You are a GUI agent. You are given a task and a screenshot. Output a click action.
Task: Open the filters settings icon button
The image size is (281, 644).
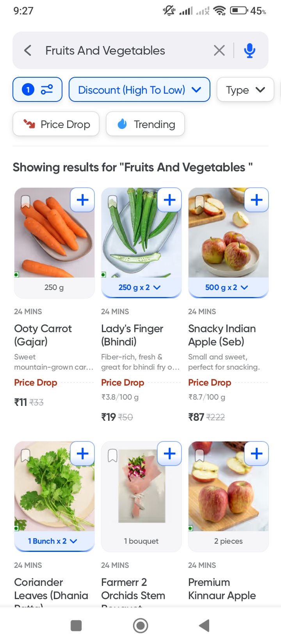pyautogui.click(x=37, y=90)
